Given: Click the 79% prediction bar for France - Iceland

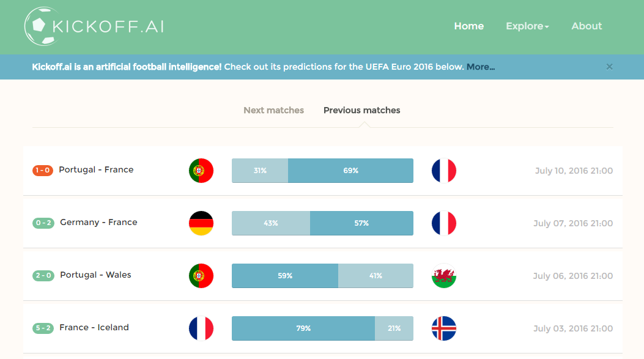Looking at the screenshot, I should click(x=303, y=328).
